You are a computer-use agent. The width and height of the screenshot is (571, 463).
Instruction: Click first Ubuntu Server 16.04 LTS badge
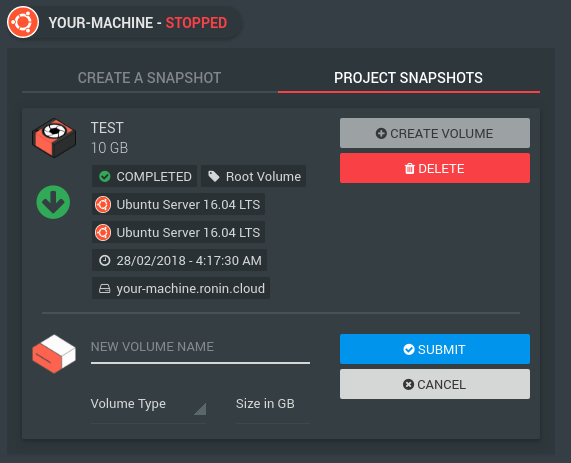coord(178,204)
